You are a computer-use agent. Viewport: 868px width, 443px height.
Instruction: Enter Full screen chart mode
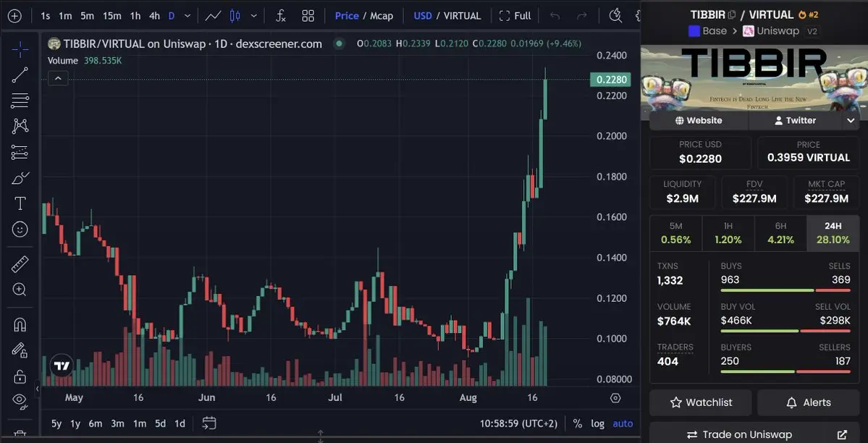515,15
